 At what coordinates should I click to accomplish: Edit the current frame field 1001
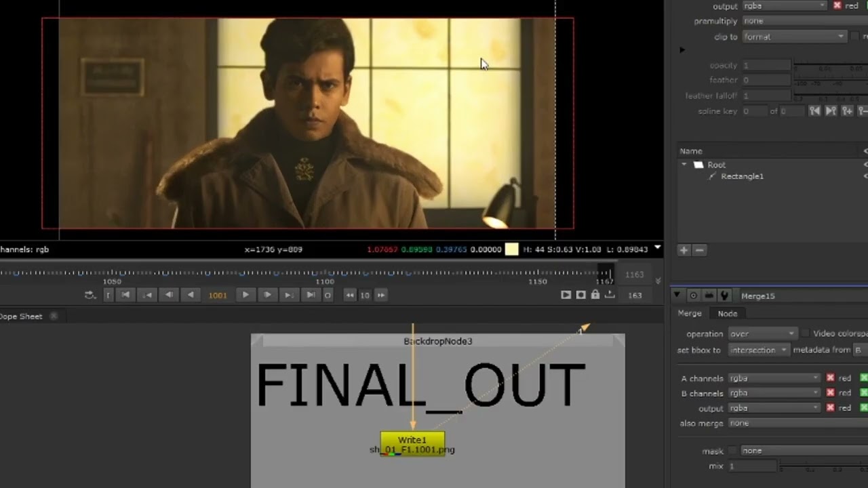tap(218, 295)
